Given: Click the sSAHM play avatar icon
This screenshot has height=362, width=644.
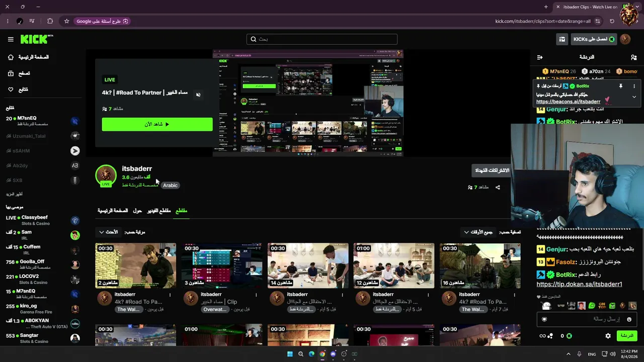Looking at the screenshot, I should click(75, 151).
